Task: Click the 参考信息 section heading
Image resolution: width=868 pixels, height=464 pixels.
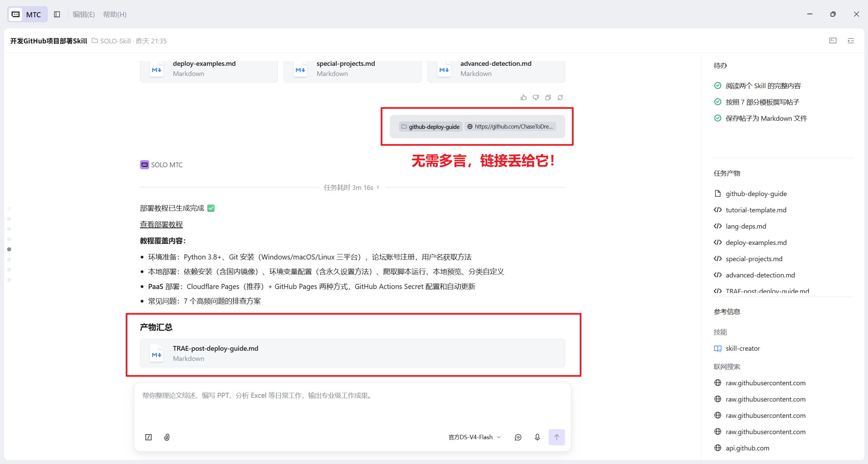Action: pos(727,311)
